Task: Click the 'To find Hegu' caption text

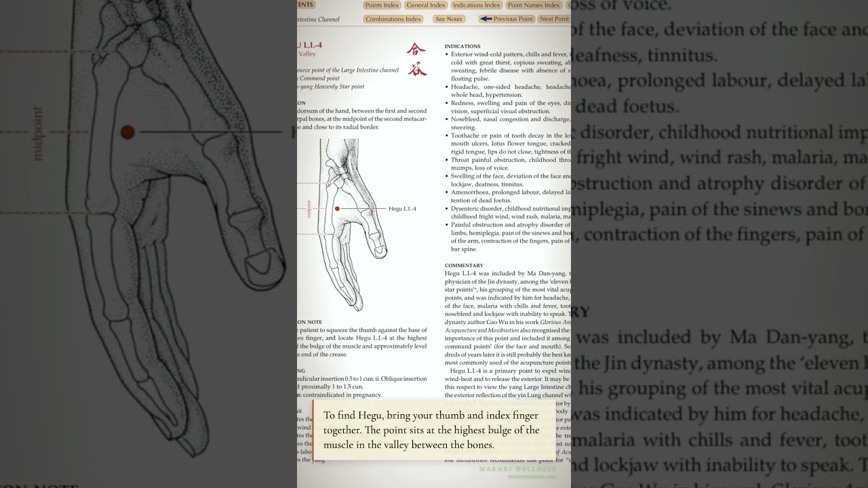Action: pyautogui.click(x=432, y=430)
